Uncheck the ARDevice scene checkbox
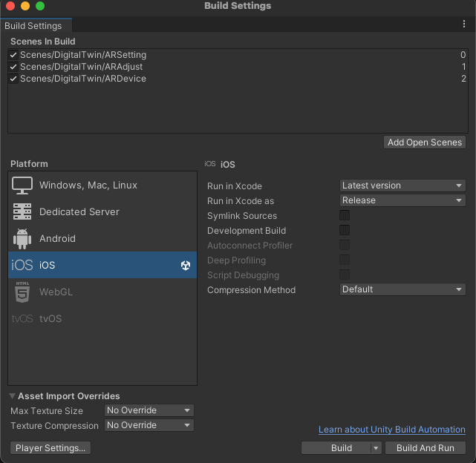This screenshot has height=463, width=476. (13, 79)
